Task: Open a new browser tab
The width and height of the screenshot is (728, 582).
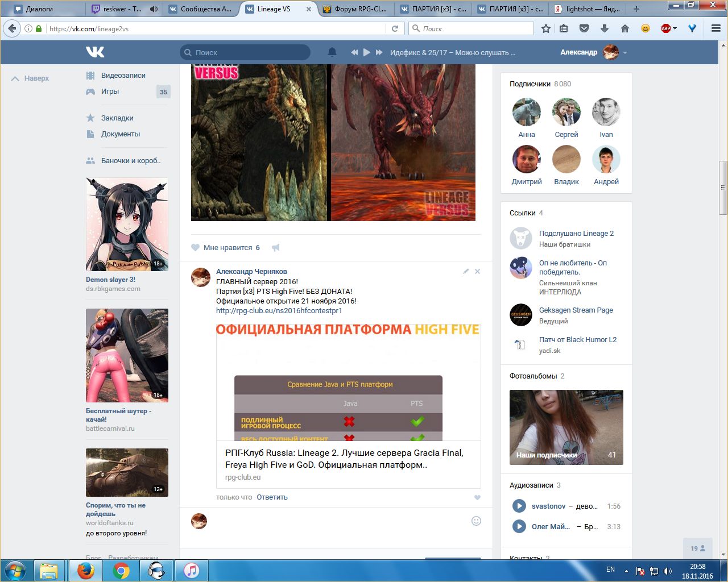Action: pyautogui.click(x=636, y=9)
